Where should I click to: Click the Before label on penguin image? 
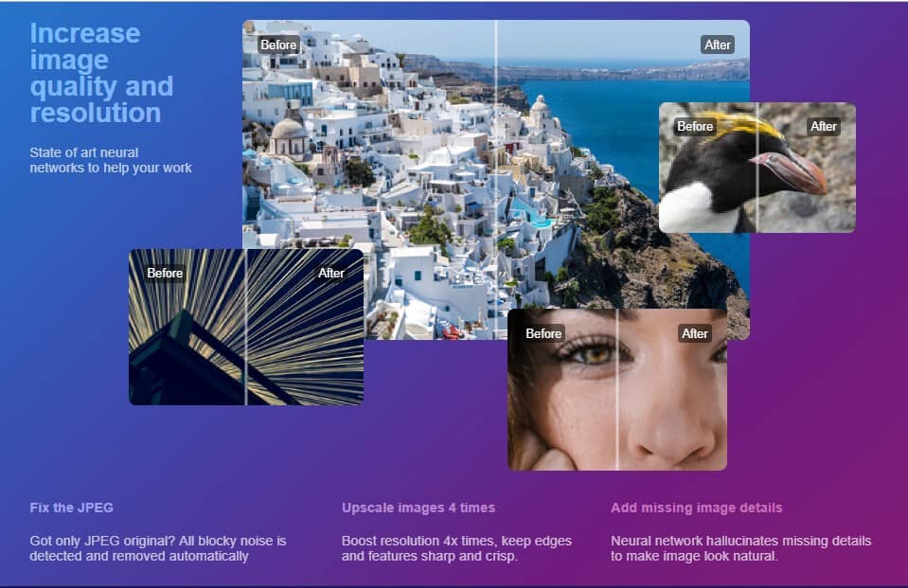coord(695,126)
